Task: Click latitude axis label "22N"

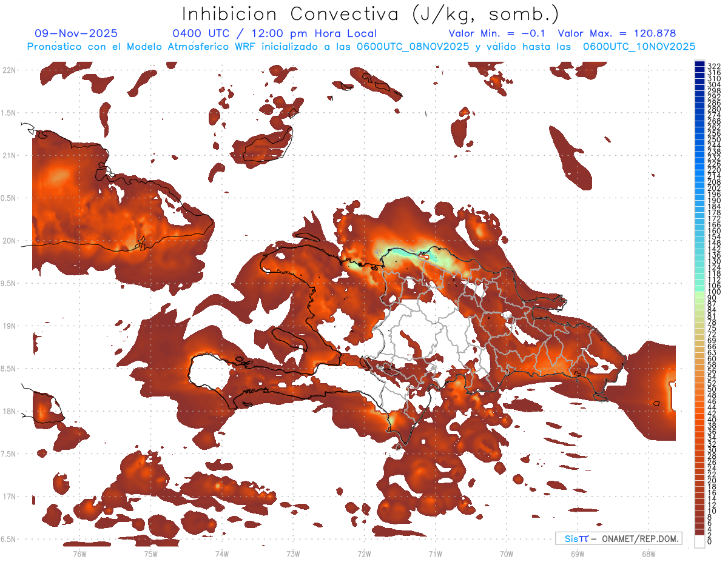Action: 9,70
